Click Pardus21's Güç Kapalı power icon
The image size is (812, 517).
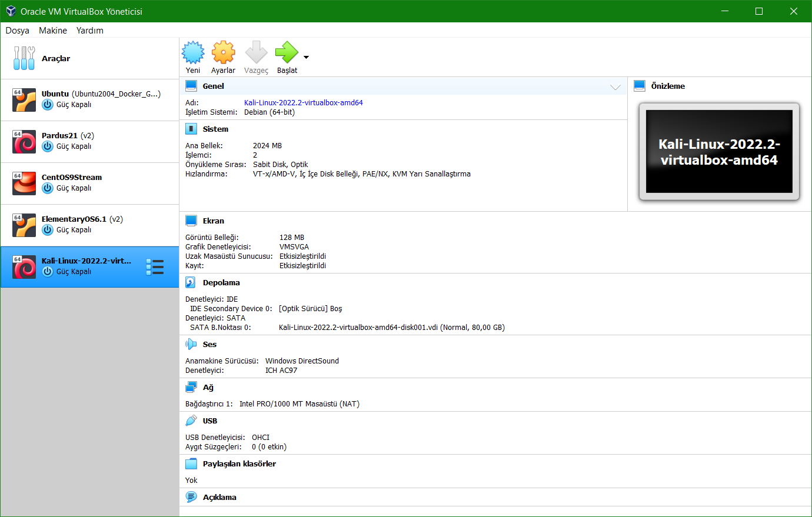click(48, 146)
